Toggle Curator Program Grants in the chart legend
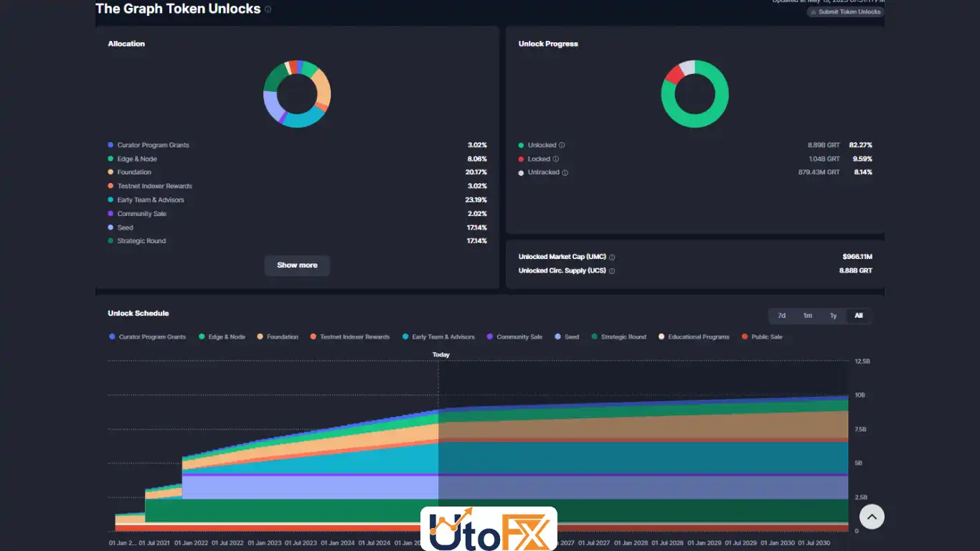Image resolution: width=980 pixels, height=551 pixels. coord(148,336)
